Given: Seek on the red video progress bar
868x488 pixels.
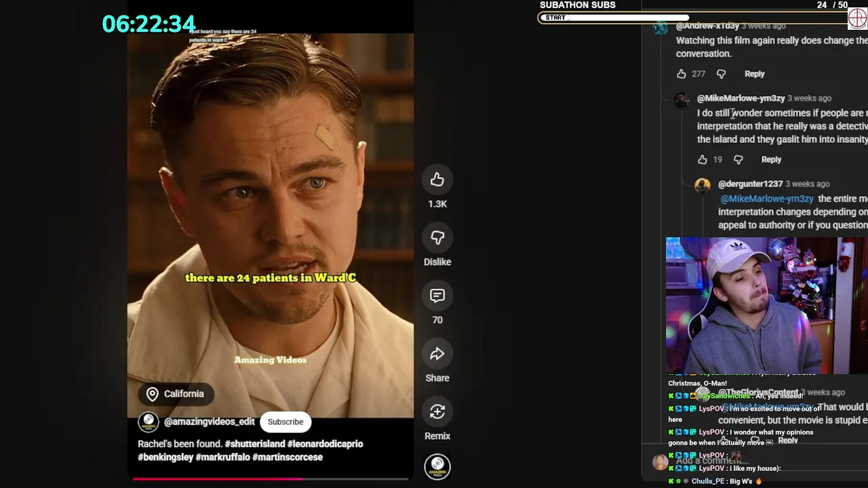Looking at the screenshot, I should [270, 479].
